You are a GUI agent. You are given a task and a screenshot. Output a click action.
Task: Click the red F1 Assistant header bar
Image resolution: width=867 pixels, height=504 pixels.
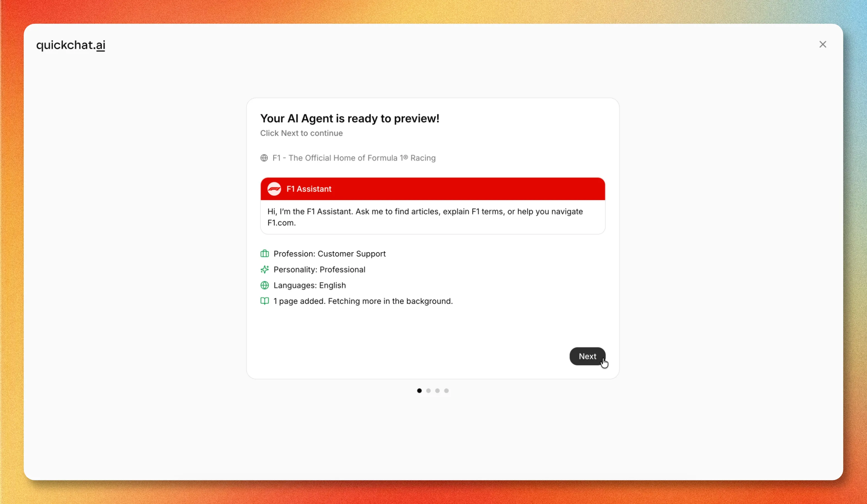pos(433,189)
